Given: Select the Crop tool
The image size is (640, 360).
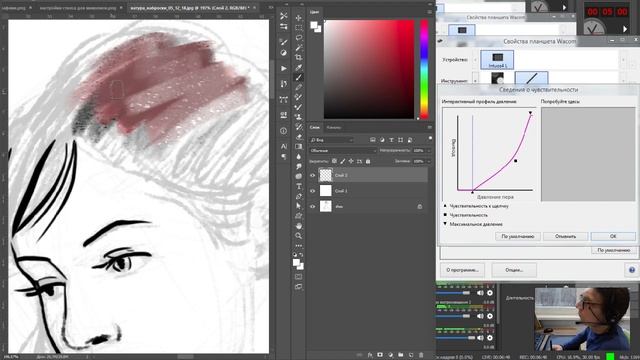Looking at the screenshot, I should (299, 58).
